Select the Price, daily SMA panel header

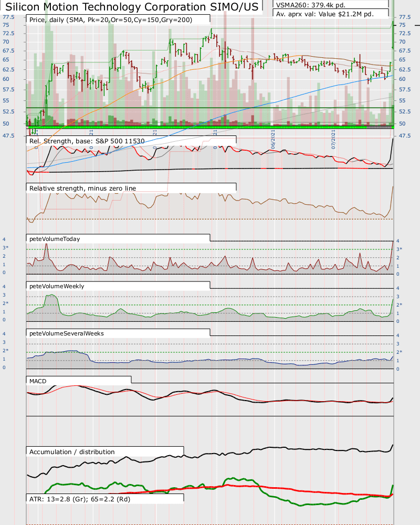[x=111, y=20]
